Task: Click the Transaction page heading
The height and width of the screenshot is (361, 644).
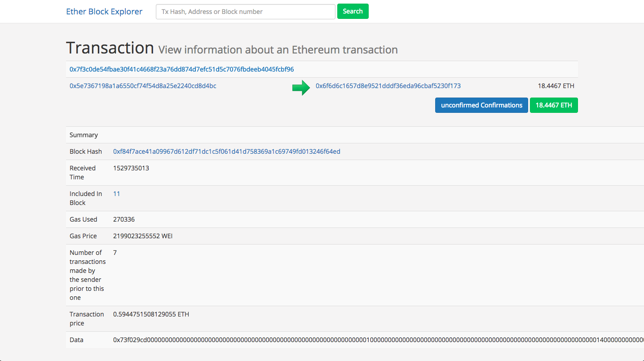Action: 110,48
